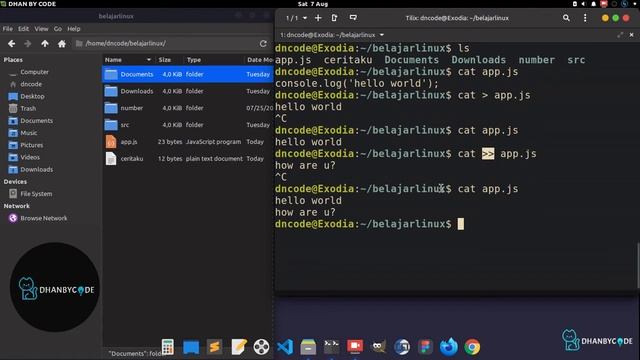Launch Google Chrome from the dock

coord(472,347)
